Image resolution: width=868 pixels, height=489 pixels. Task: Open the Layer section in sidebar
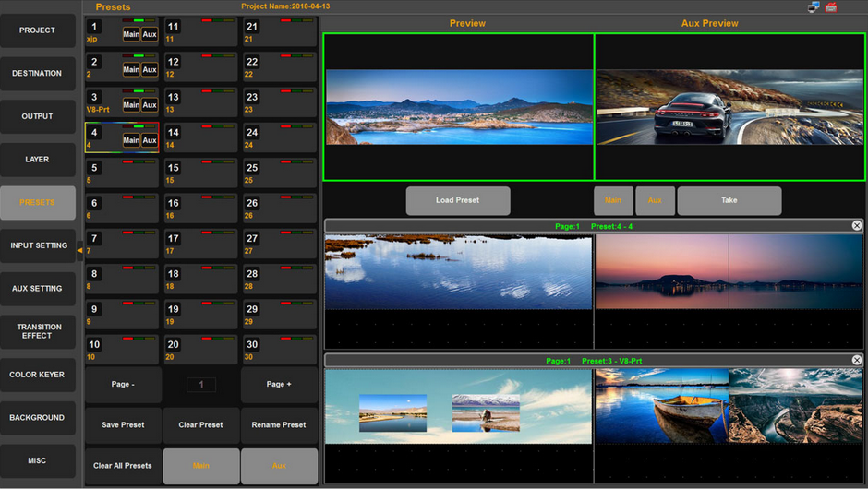tap(38, 160)
